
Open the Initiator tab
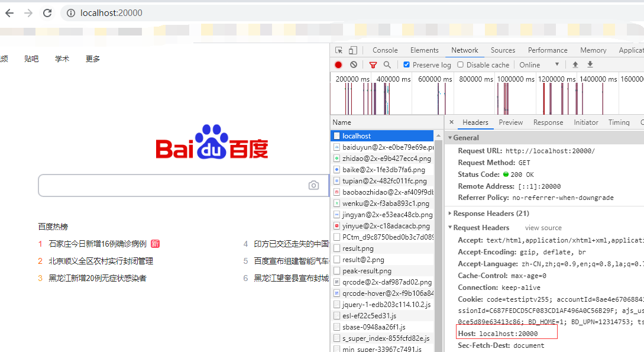(x=586, y=122)
